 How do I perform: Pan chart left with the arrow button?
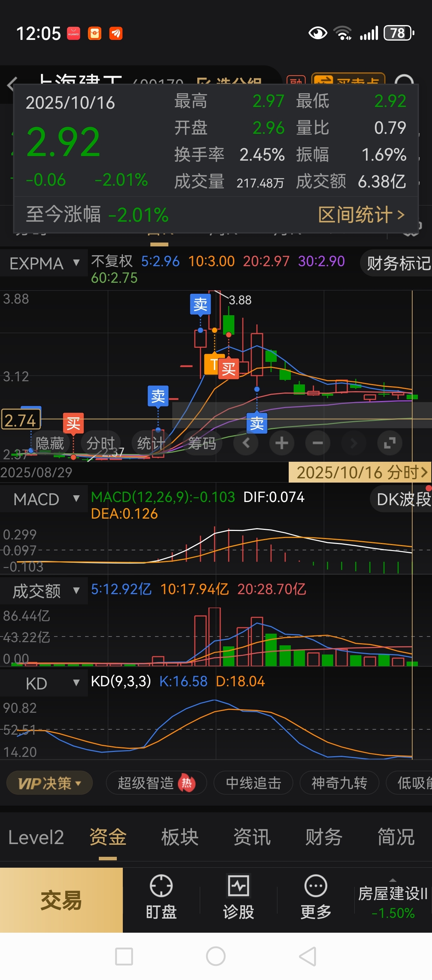246,443
